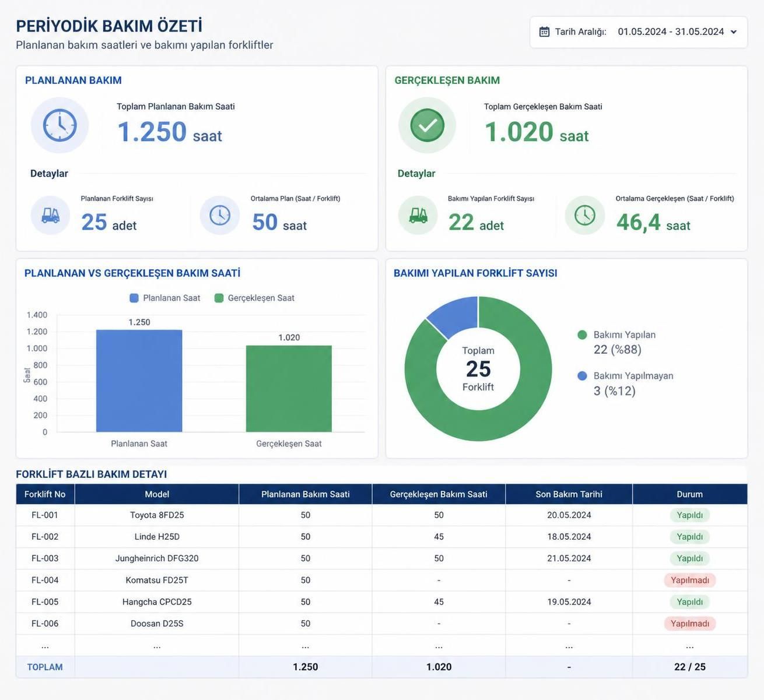Select the Doosan D25S model cell
Viewport: 764px width, 700px height.
click(157, 624)
